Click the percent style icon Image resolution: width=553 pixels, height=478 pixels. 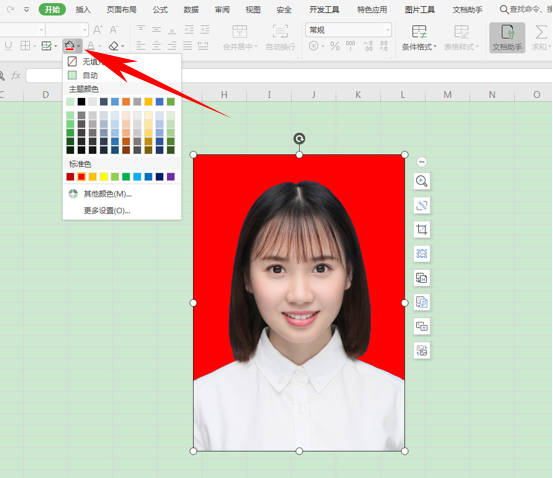coord(335,46)
